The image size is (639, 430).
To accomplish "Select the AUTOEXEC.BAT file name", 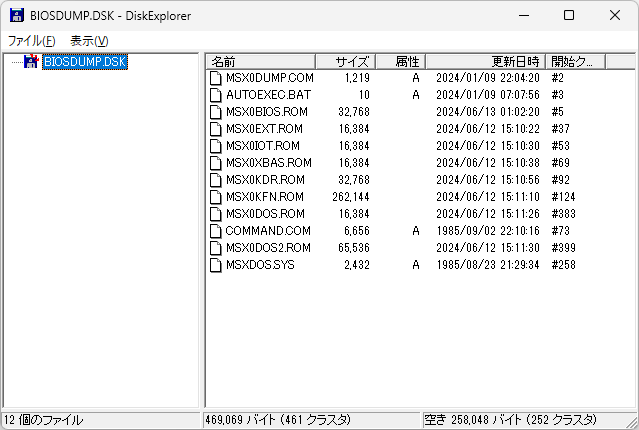I will pos(268,95).
